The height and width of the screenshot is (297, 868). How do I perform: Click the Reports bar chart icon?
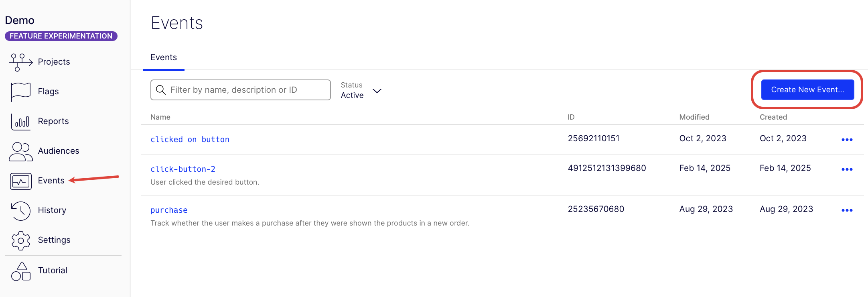click(20, 121)
